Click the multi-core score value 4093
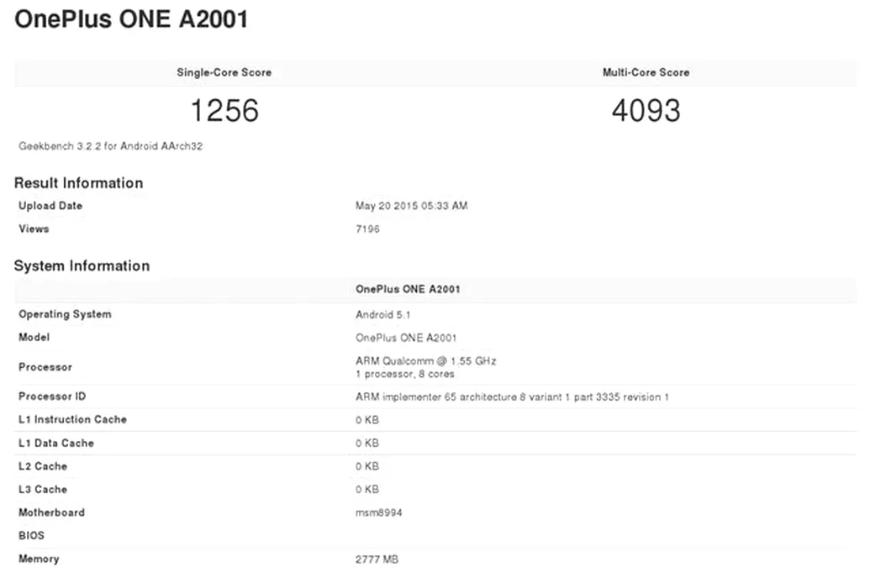The image size is (870, 588). [x=646, y=110]
